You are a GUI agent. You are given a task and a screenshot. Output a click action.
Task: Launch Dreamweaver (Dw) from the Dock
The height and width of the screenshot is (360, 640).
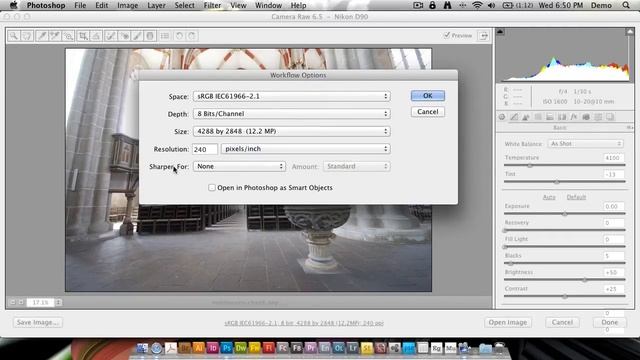pos(240,348)
